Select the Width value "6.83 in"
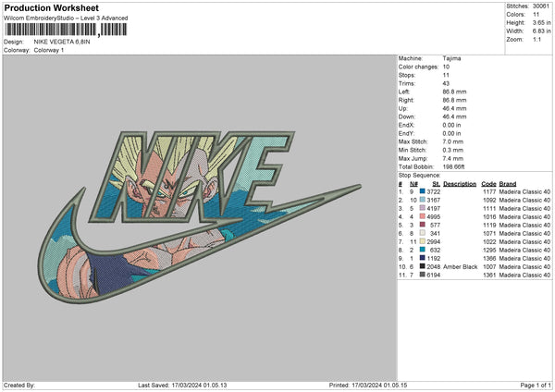The width and height of the screenshot is (555, 392). (x=541, y=31)
